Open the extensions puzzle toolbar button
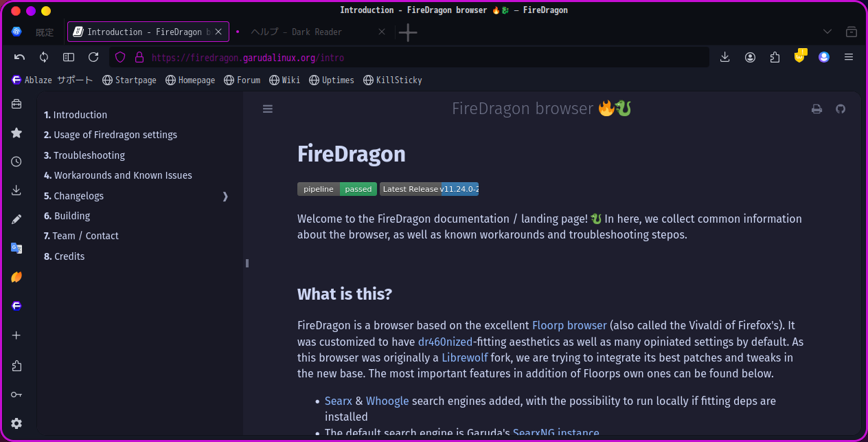 (775, 57)
